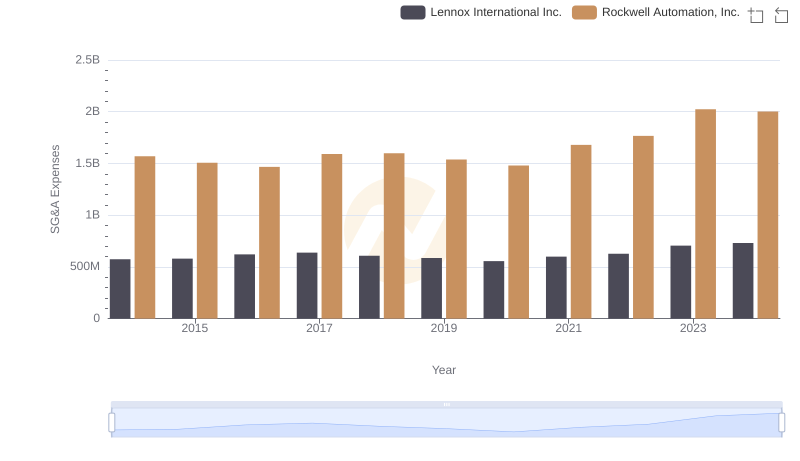Click the 500M y-axis label
Screen dimensions: 800x461
[x=85, y=266]
